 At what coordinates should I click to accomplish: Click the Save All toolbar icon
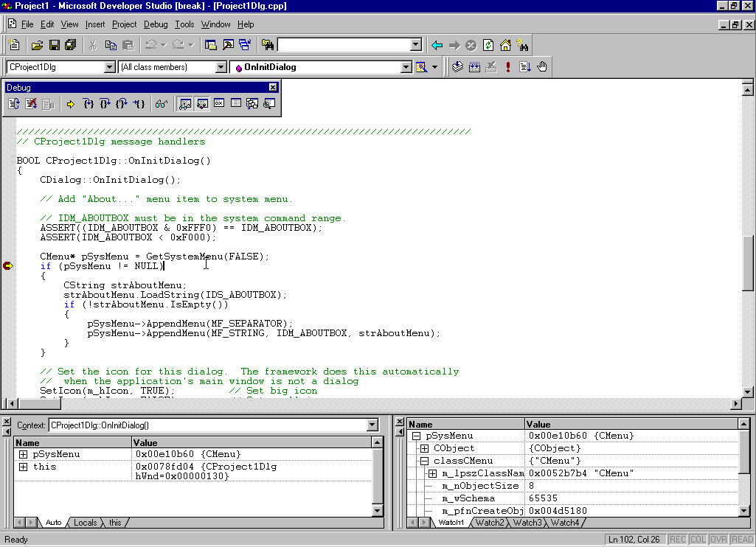(70, 45)
